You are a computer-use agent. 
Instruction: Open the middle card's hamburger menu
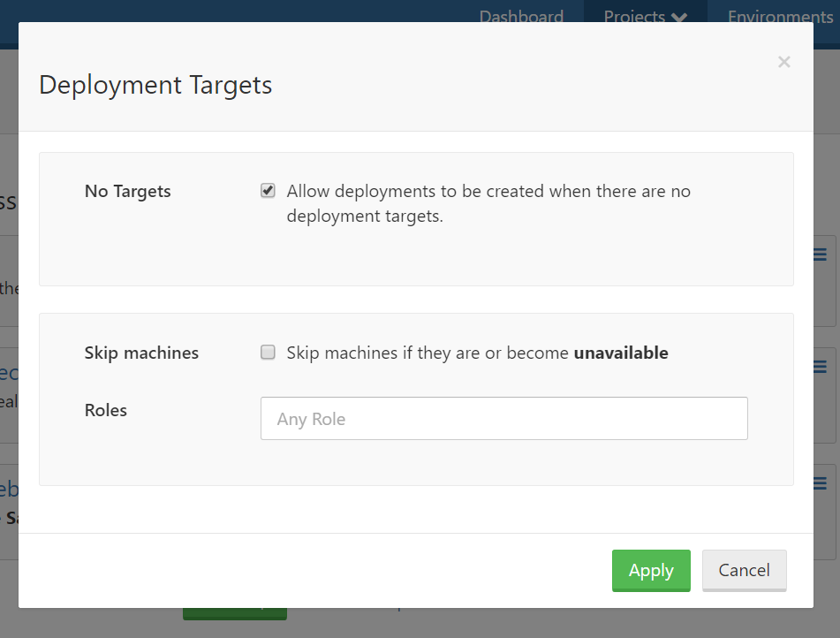tap(820, 366)
